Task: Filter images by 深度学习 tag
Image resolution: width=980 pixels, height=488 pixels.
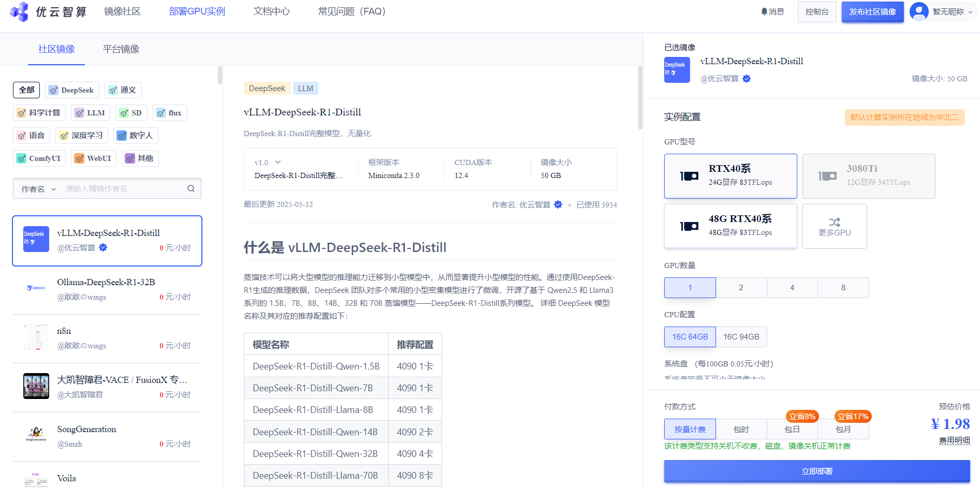Action: pos(82,136)
